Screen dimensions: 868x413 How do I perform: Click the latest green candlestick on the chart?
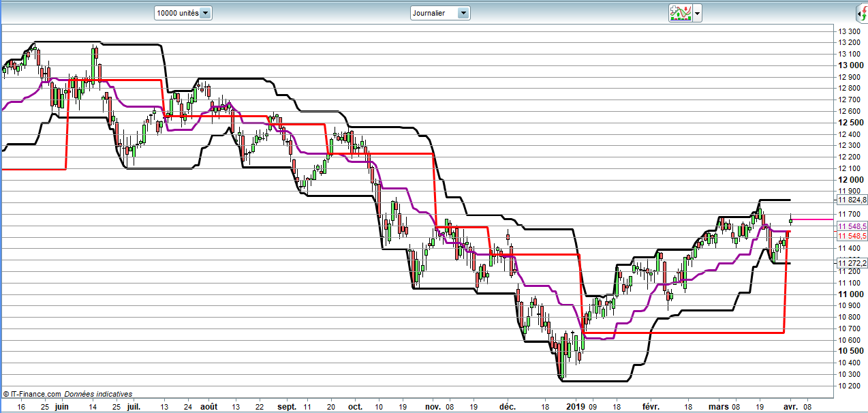click(x=790, y=219)
